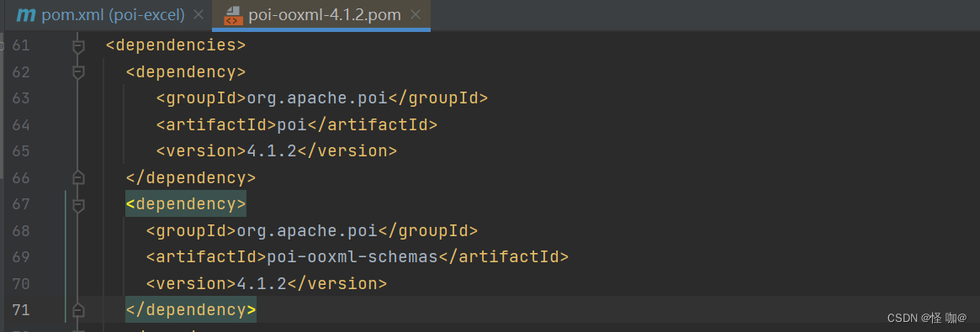
Task: Click line number 63 in the gutter
Action: 21,98
